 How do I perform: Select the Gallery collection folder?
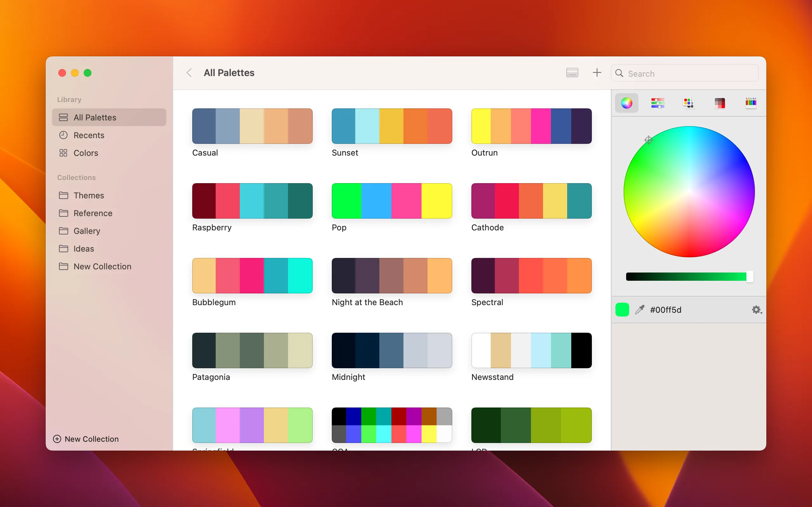point(87,231)
